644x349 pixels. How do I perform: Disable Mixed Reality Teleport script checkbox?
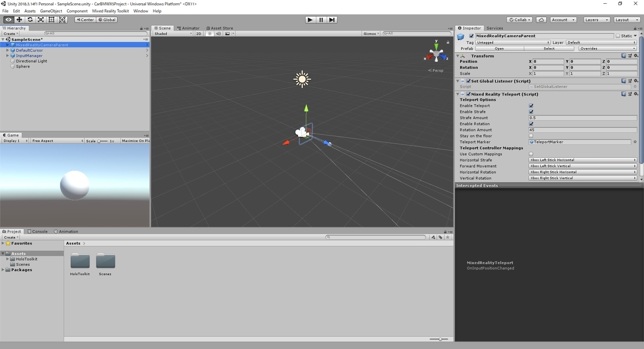(x=469, y=94)
